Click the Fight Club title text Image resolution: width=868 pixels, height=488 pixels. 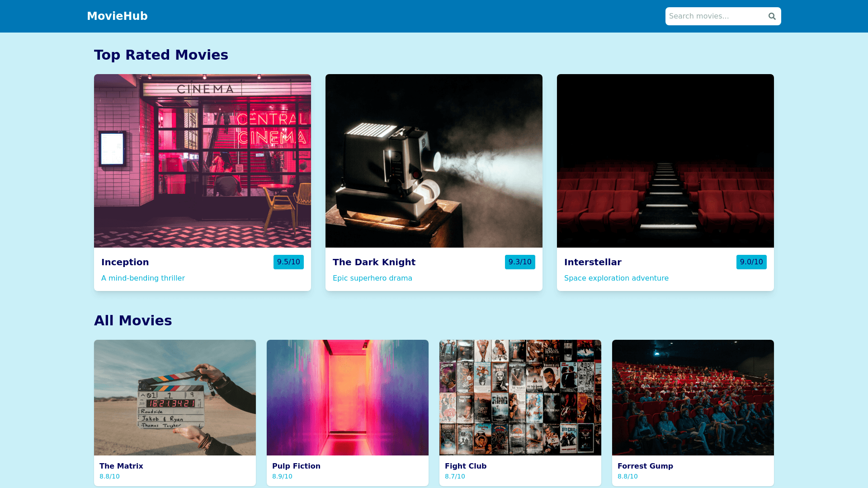(x=465, y=466)
